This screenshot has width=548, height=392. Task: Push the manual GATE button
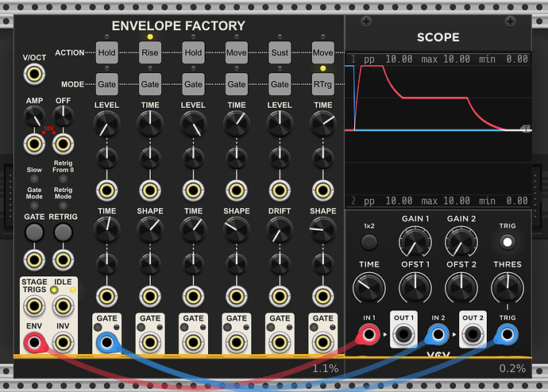point(34,233)
